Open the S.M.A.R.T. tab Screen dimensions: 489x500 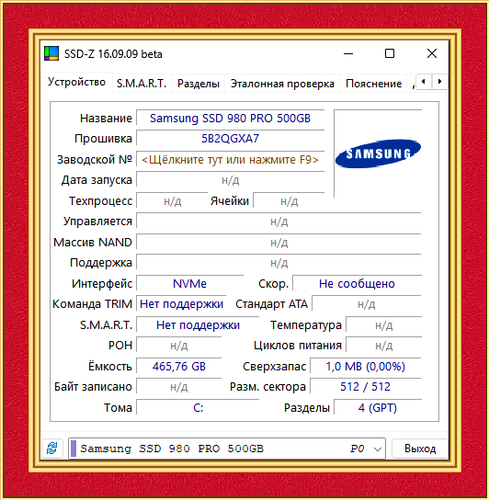[141, 83]
